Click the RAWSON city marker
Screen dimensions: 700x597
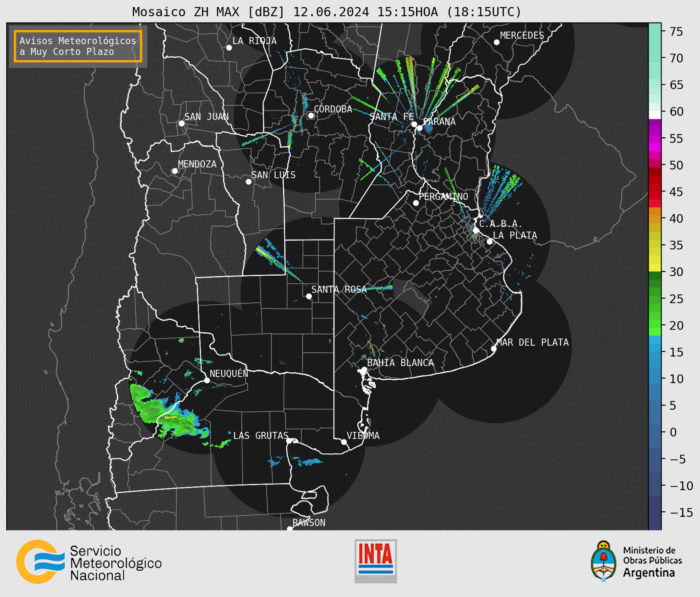pos(290,529)
